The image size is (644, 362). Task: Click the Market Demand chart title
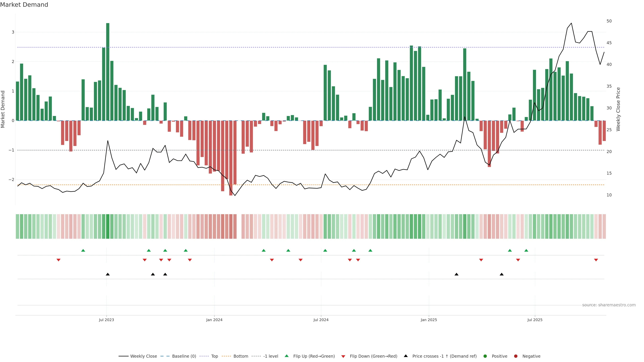click(24, 5)
